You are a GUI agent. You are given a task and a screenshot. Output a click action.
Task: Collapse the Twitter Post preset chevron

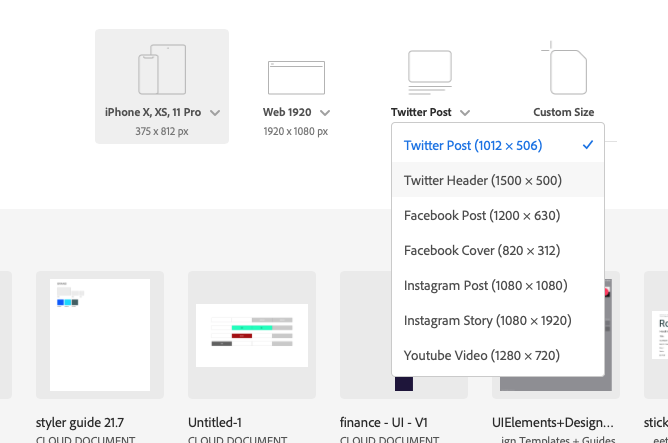click(465, 113)
